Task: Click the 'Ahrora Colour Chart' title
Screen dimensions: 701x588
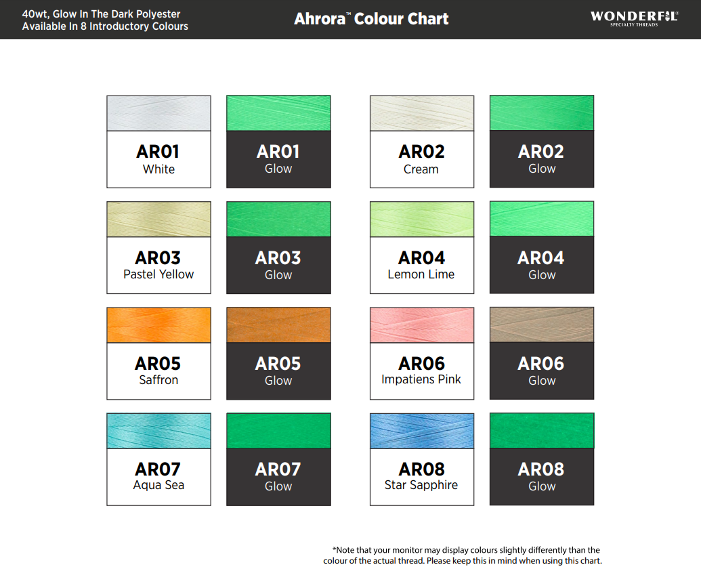Action: (x=371, y=19)
